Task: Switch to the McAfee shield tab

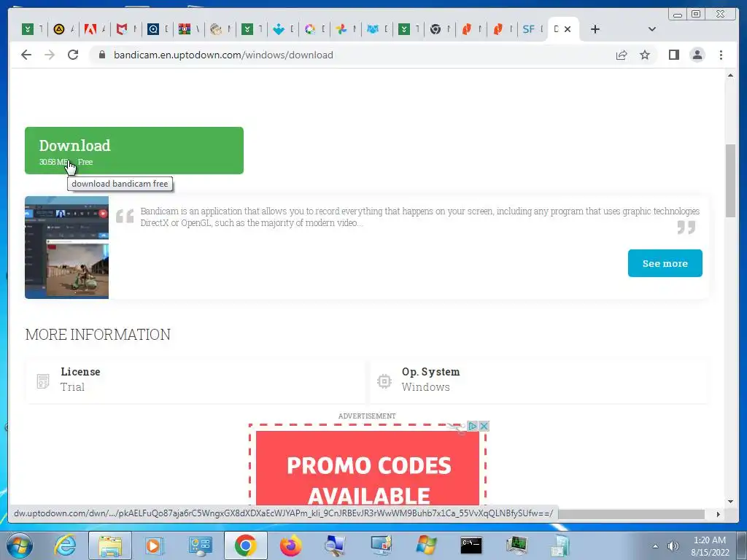Action: [x=125, y=29]
